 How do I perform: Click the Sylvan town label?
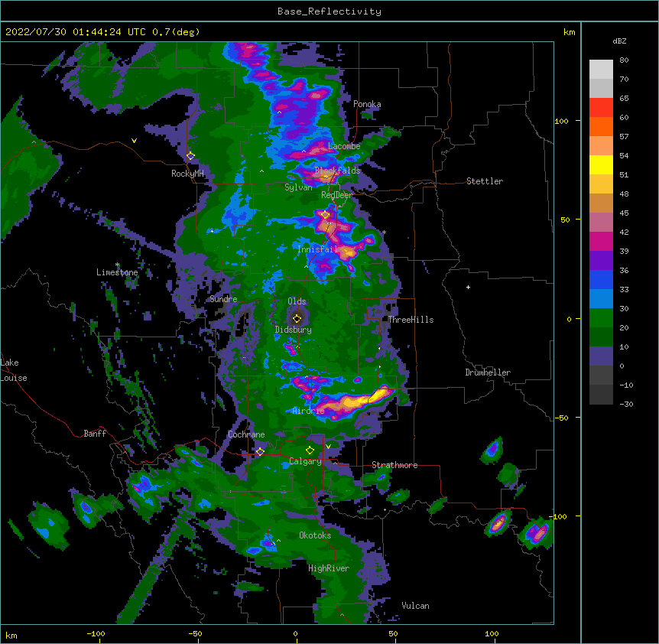pyautogui.click(x=298, y=187)
